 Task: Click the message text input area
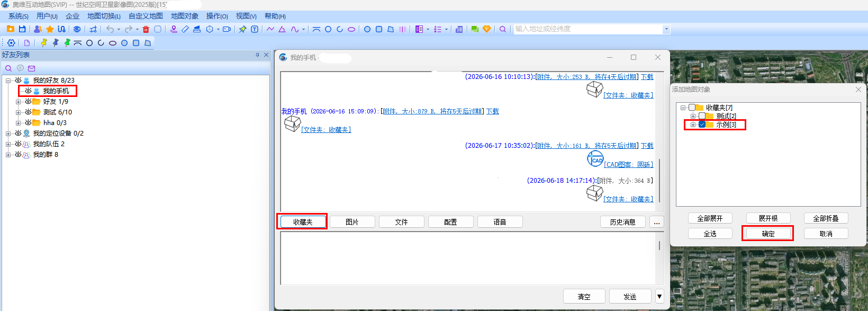[x=468, y=259]
